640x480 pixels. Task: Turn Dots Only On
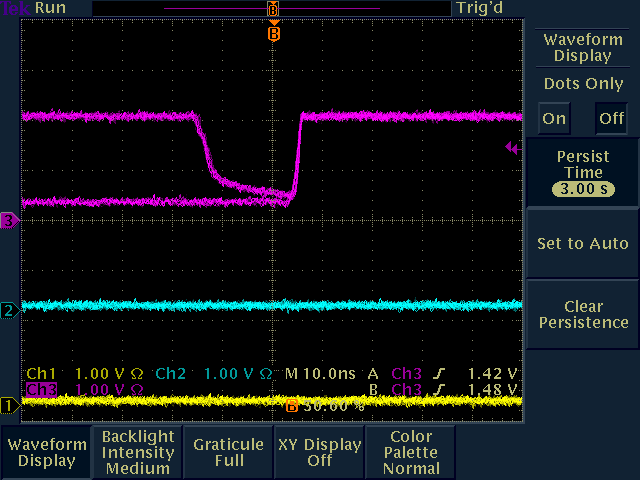point(554,118)
